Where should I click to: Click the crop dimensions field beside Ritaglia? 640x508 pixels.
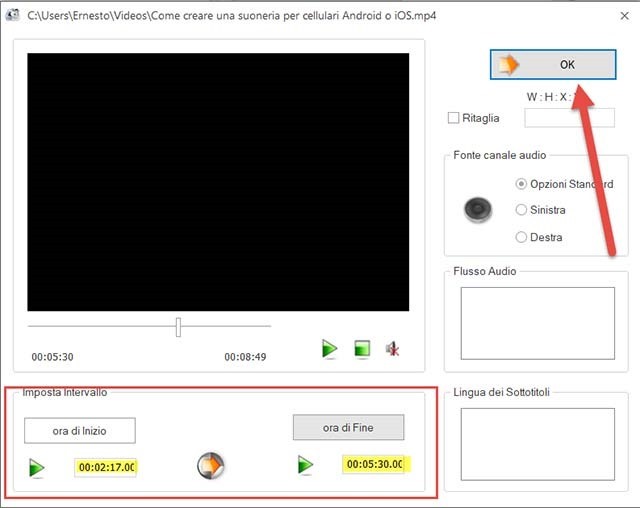point(569,118)
